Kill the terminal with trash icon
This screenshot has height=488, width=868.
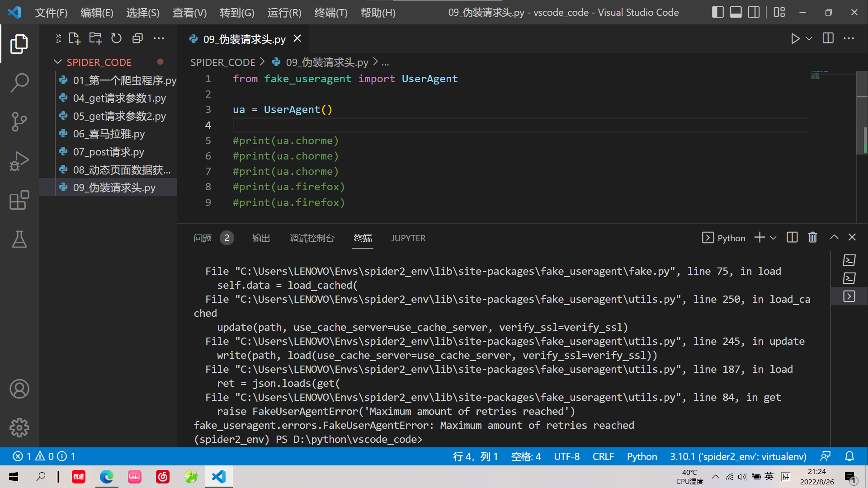(812, 237)
